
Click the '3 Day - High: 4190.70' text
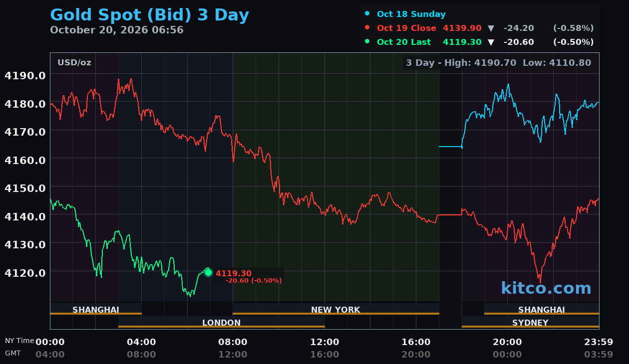tap(462, 62)
